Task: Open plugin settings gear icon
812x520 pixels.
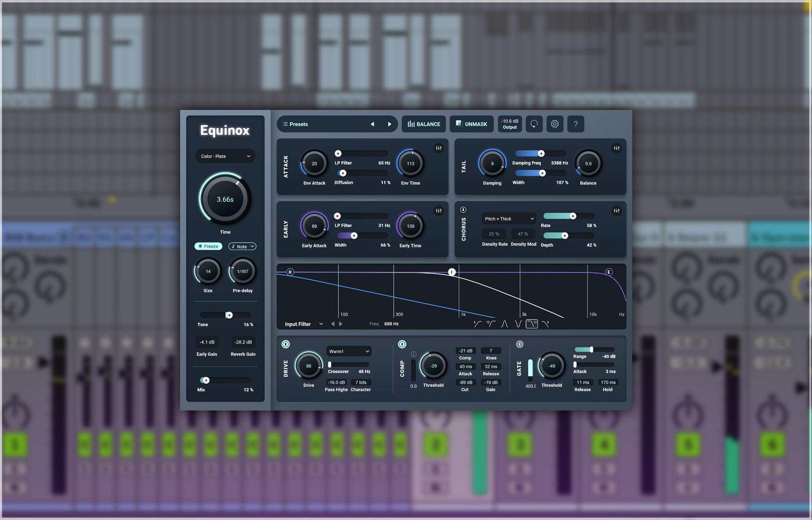Action: (x=555, y=124)
